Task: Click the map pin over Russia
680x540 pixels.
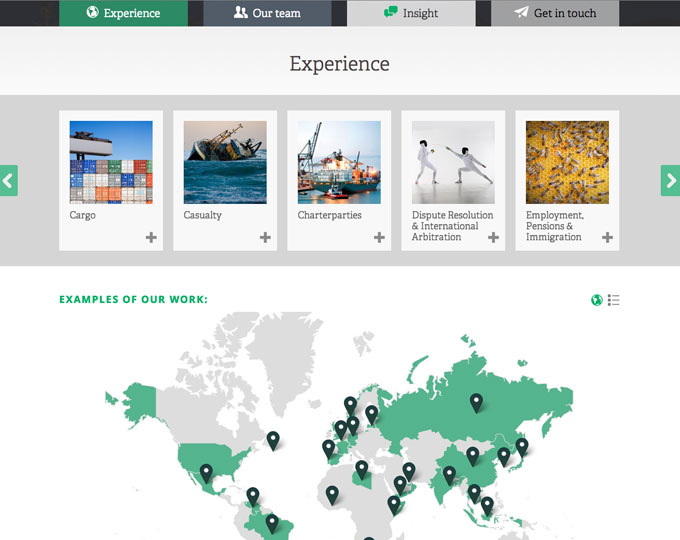Action: pyautogui.click(x=476, y=402)
